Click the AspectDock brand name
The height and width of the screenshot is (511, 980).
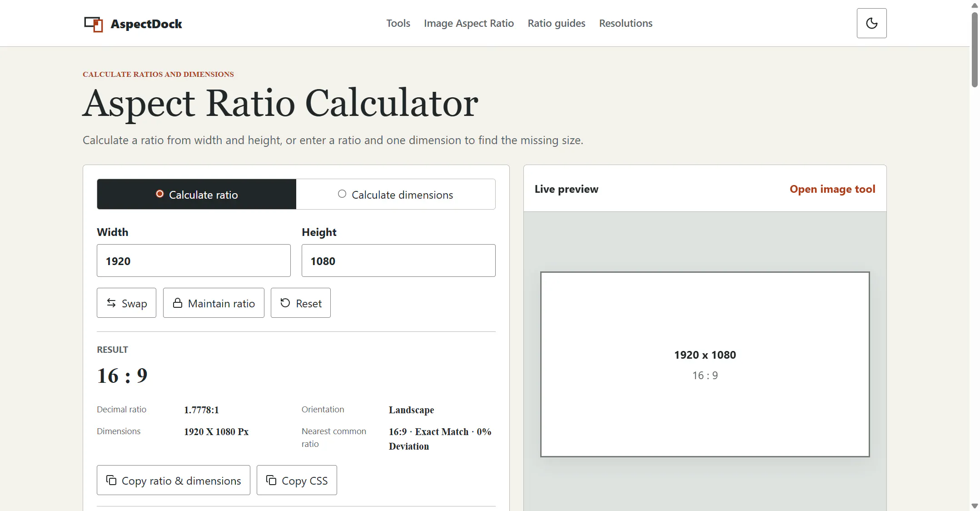(x=146, y=24)
